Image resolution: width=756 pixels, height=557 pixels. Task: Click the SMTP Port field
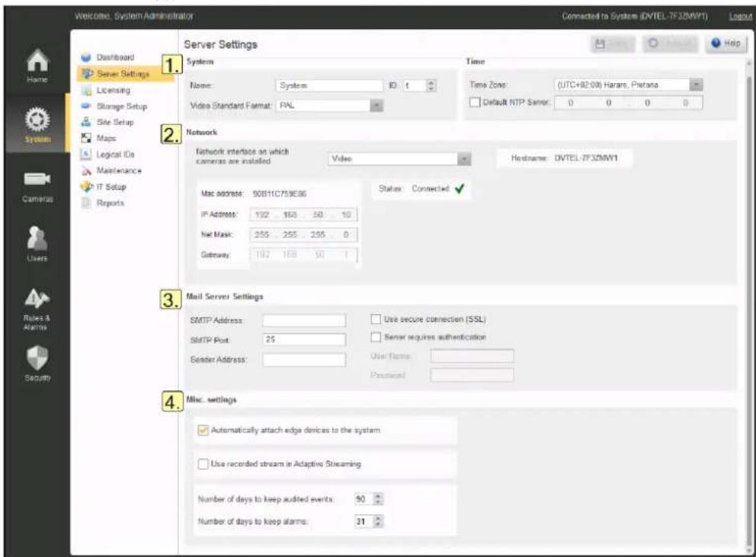[x=304, y=340]
